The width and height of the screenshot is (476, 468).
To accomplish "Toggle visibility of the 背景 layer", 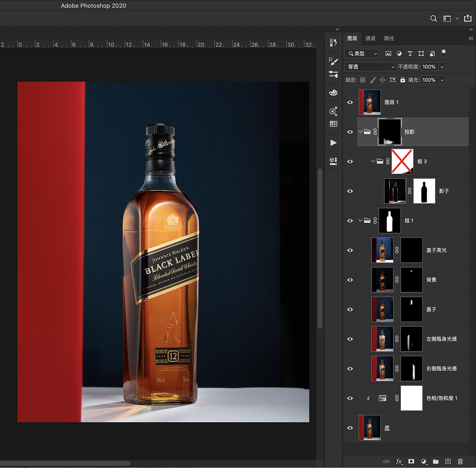I will pos(350,280).
